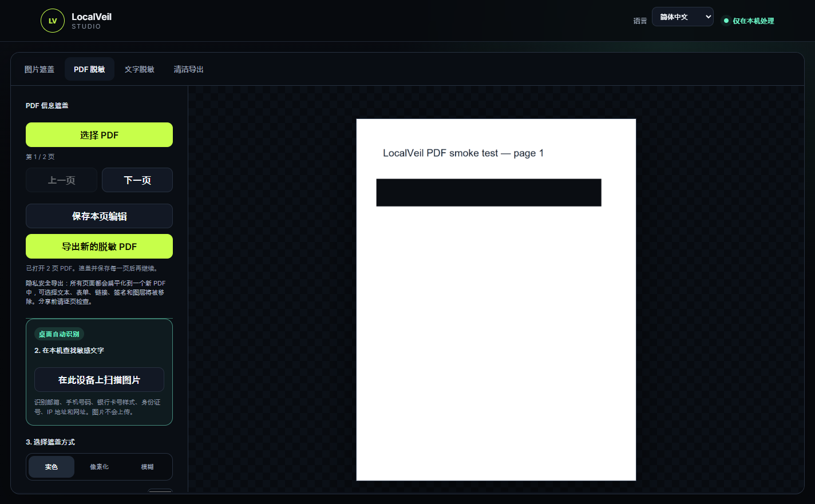815x504 pixels.
Task: Click the 仅在本机处理 status indicator
Action: tap(749, 21)
